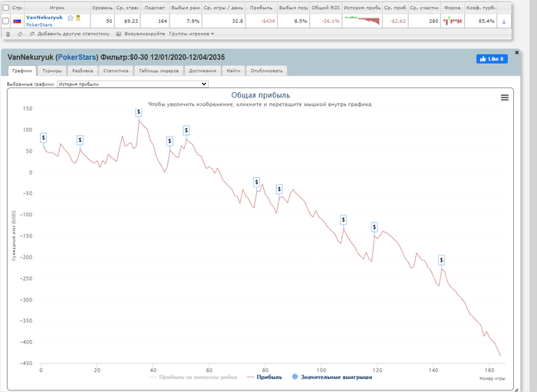Image resolution: width=537 pixels, height=392 pixels.
Task: Click the average stake value '$9.23'
Action: pos(131,21)
